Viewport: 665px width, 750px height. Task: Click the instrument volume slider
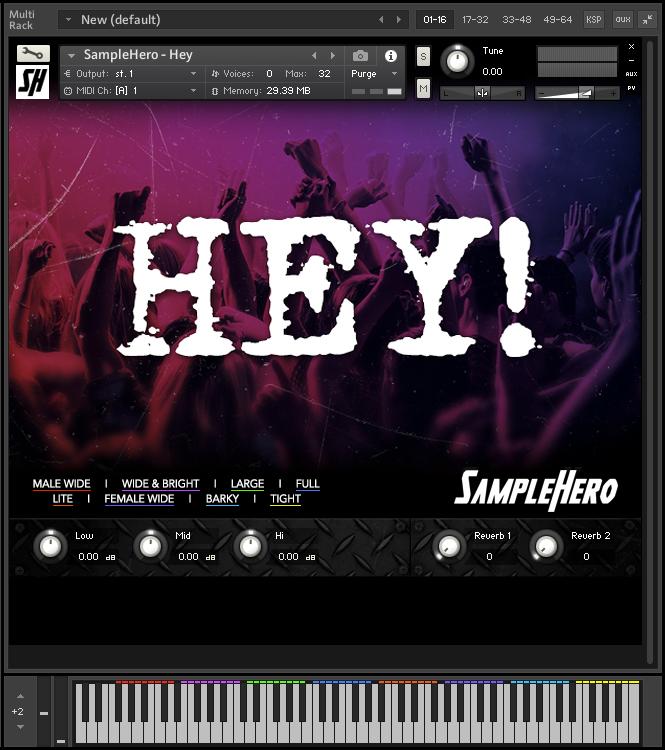(577, 93)
